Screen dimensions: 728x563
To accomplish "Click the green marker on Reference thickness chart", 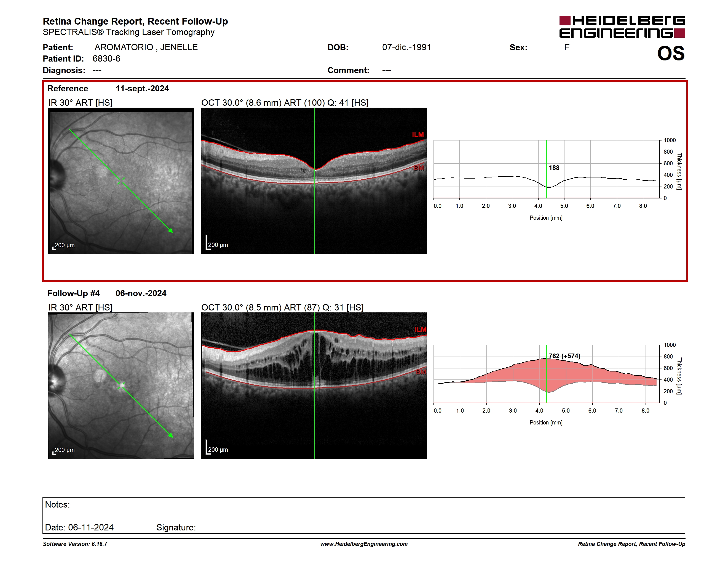I will tap(546, 169).
